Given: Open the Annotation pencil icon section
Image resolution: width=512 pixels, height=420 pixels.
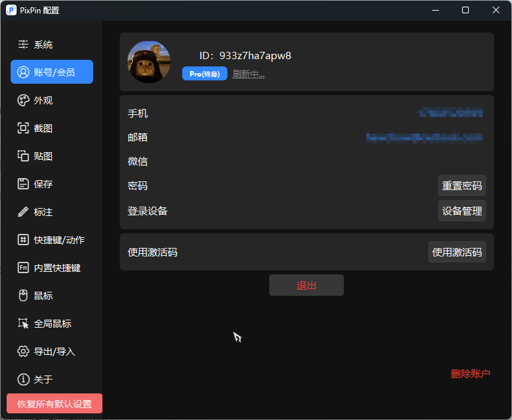Looking at the screenshot, I should pyautogui.click(x=23, y=212).
